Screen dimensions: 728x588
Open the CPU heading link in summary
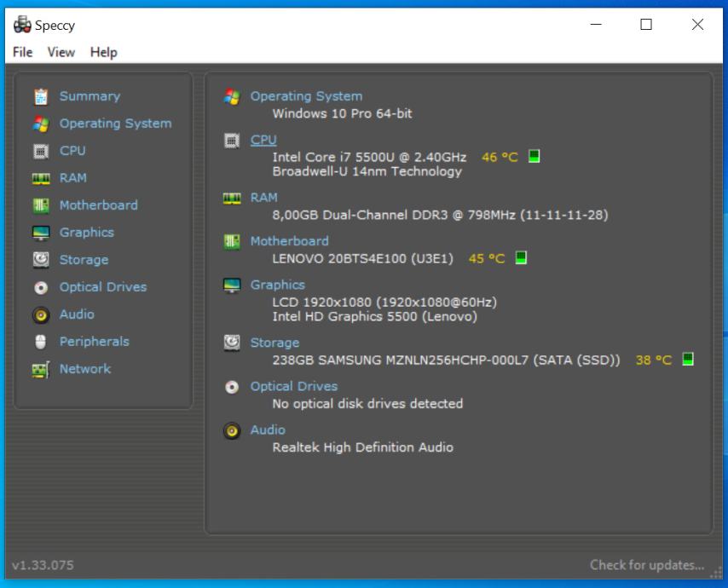click(x=263, y=140)
